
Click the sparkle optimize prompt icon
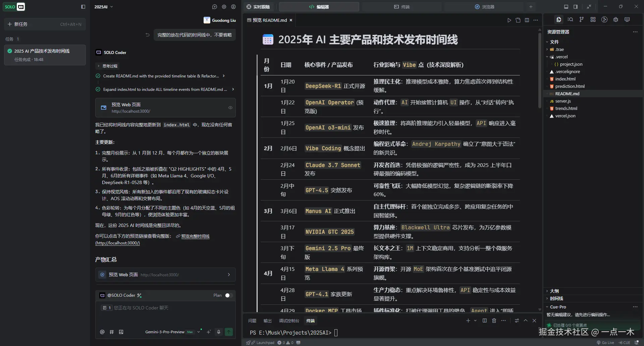pos(209,332)
